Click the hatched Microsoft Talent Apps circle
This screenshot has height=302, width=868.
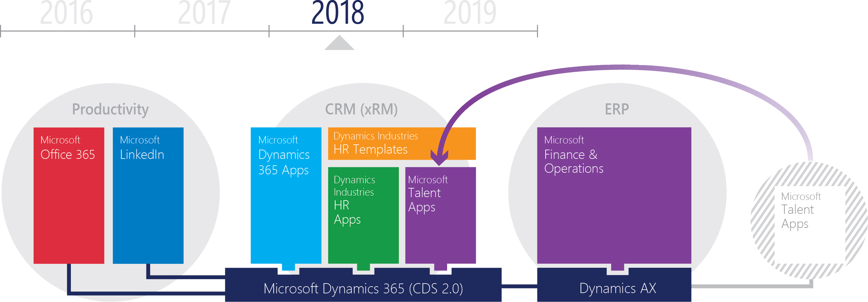click(809, 221)
